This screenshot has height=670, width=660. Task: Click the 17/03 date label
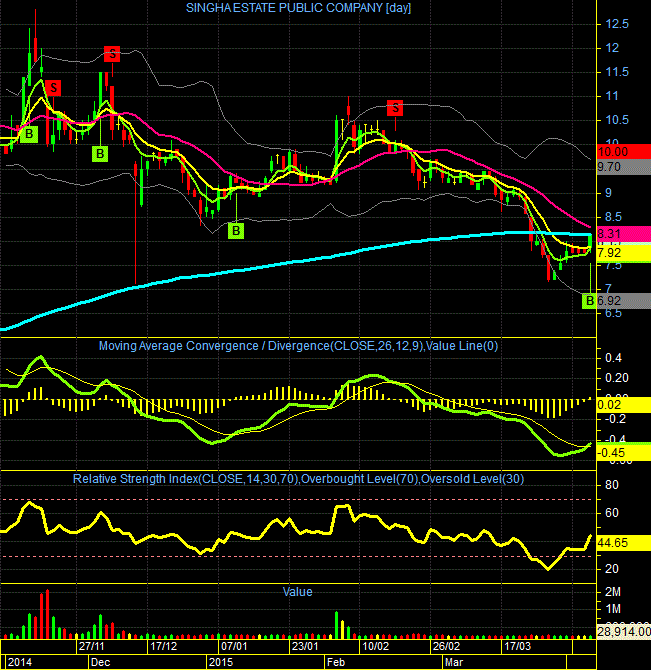517,646
